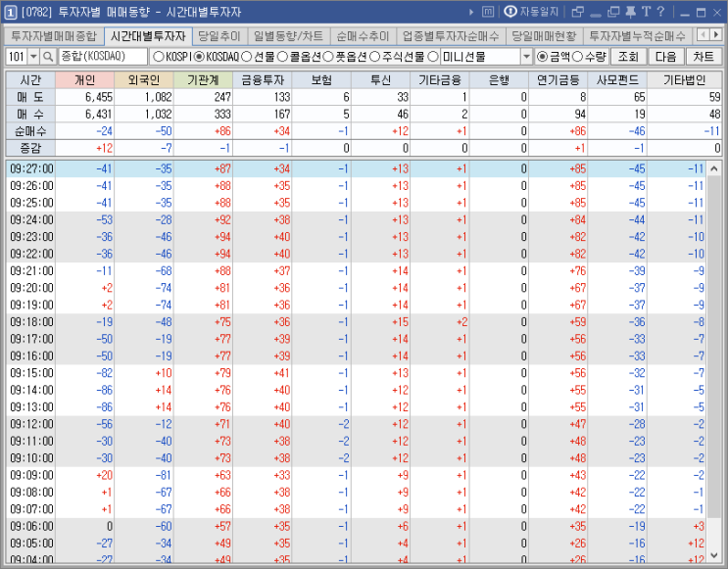Select the 풋옵션 radio button
Viewport: 728px width, 569px height.
point(328,57)
